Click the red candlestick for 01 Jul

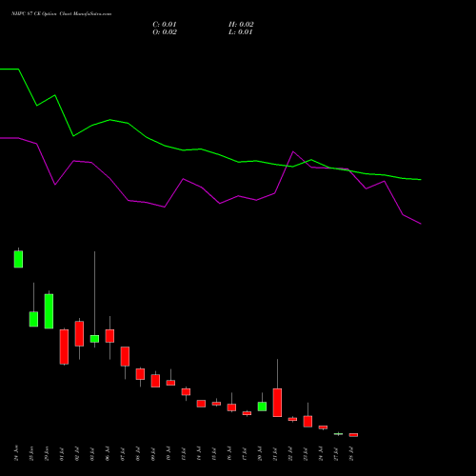(64, 347)
